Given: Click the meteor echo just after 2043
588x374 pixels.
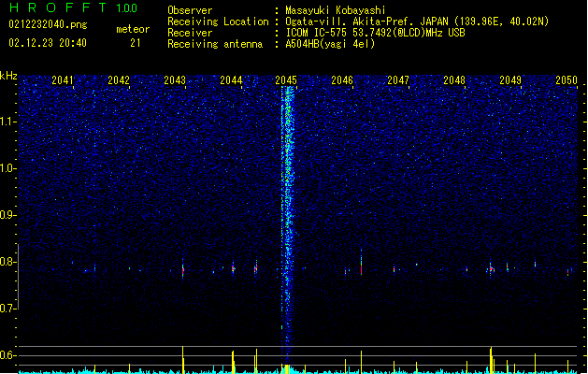Looking at the screenshot, I should (183, 268).
